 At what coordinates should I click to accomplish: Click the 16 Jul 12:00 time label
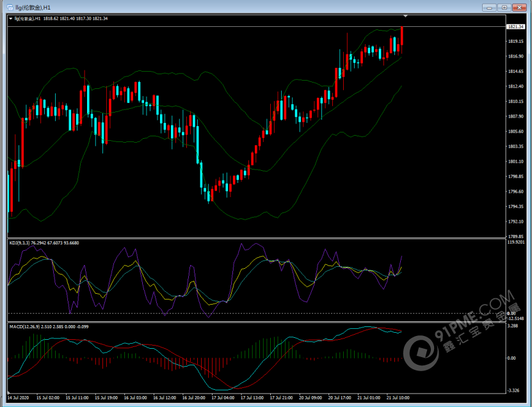coord(165,397)
